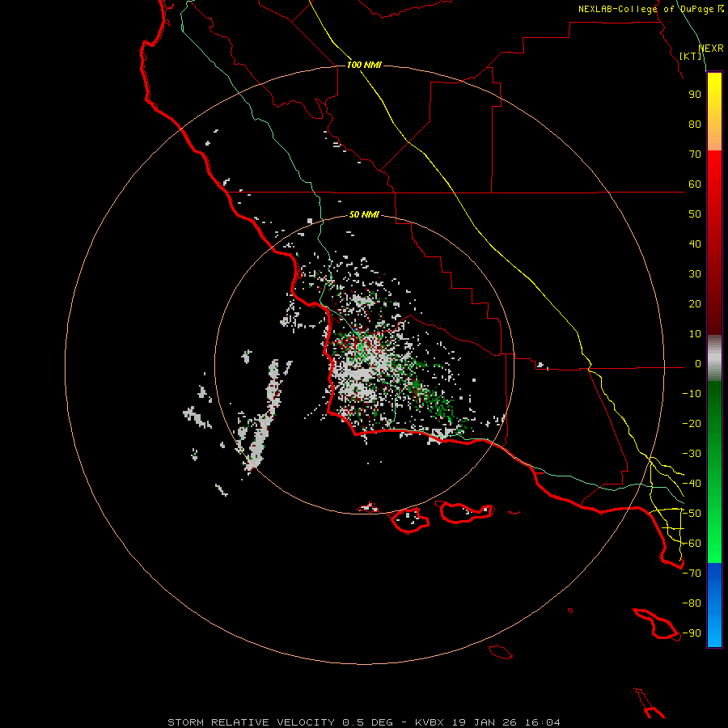This screenshot has height=728, width=728.
Task: Select the -60 knot scale value
Action: coord(692,544)
